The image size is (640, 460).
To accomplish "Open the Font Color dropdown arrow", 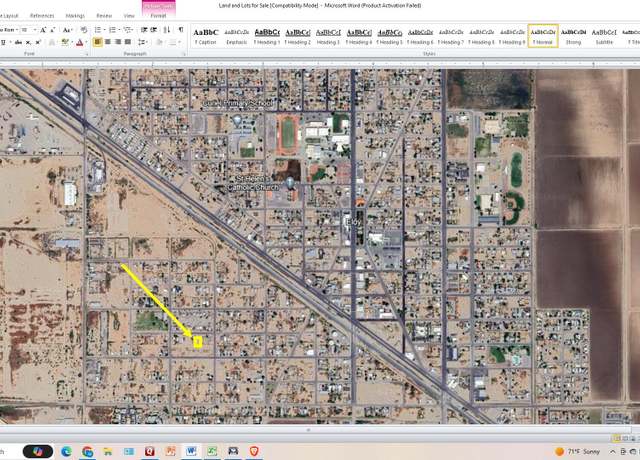I will (x=86, y=42).
